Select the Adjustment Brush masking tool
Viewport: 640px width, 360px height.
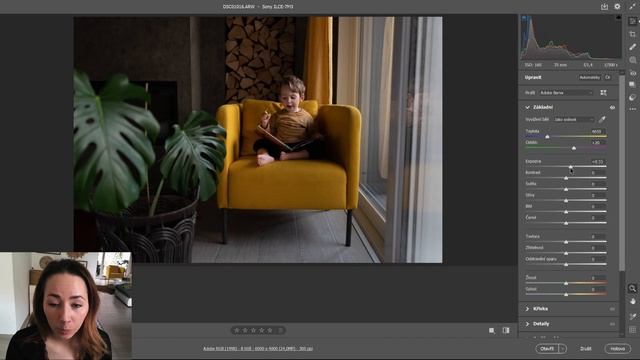pos(633,60)
